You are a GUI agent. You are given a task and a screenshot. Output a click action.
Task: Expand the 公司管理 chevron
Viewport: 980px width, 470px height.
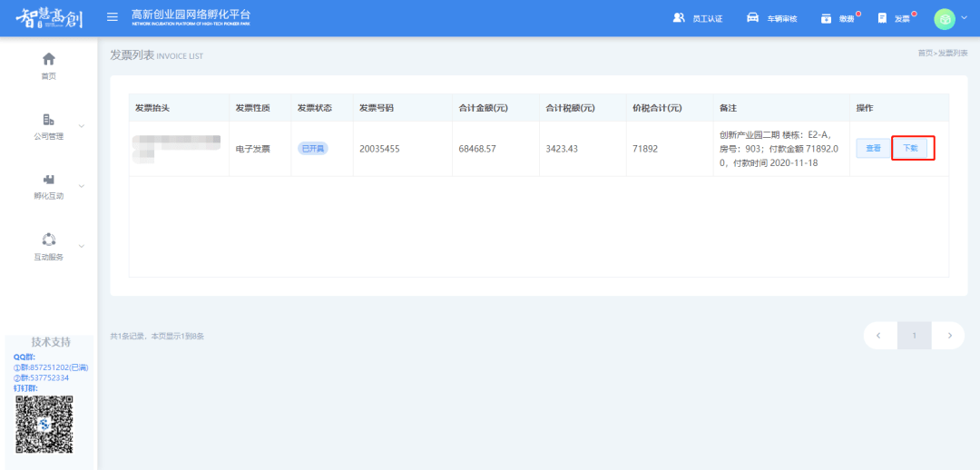[x=82, y=126]
